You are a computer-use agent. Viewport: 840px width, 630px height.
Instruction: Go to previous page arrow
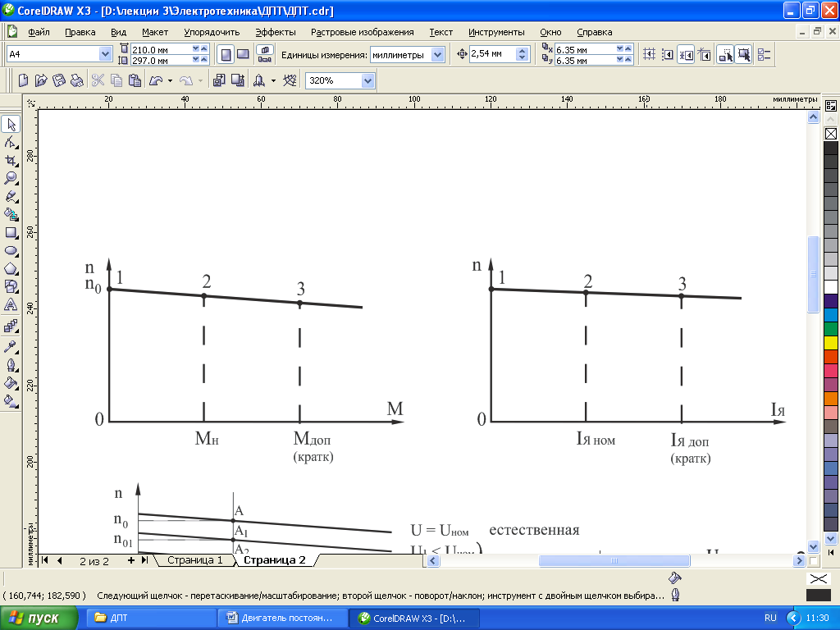click(x=59, y=560)
